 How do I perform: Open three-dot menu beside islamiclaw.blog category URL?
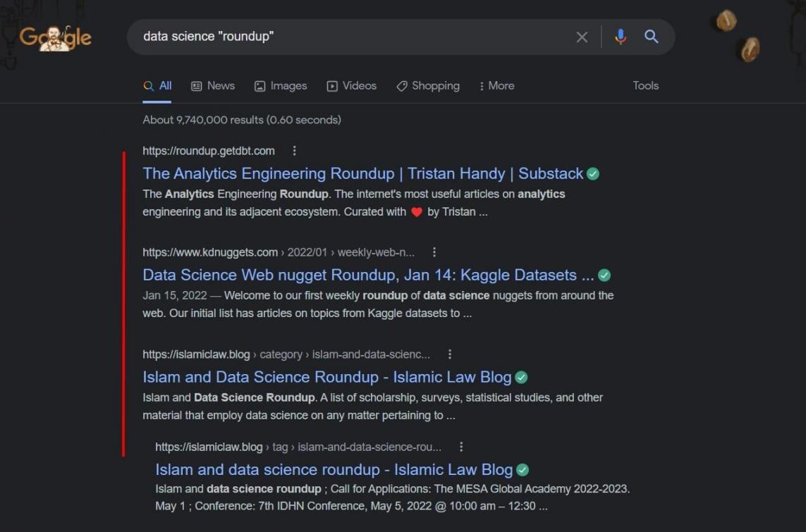[x=450, y=354]
